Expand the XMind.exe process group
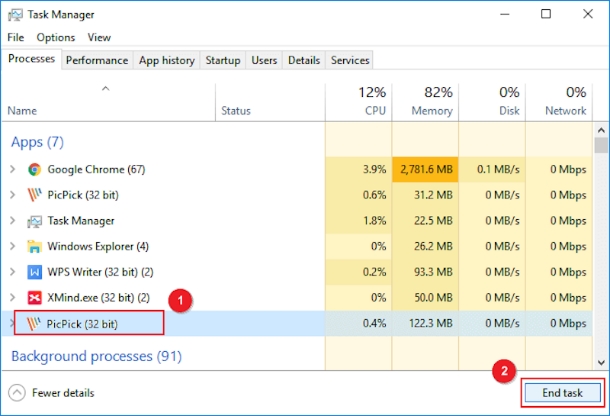Image resolution: width=610 pixels, height=416 pixels. [x=12, y=298]
